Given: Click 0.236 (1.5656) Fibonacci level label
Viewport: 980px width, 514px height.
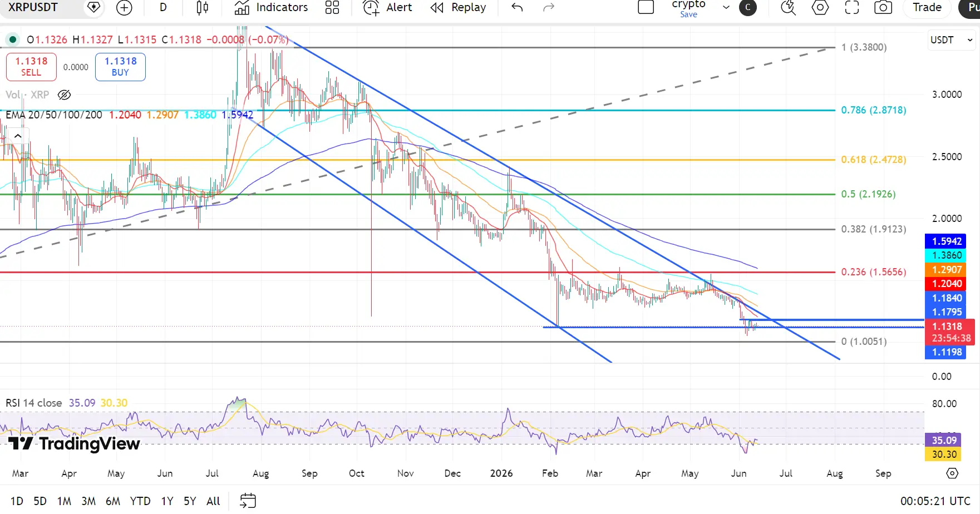Looking at the screenshot, I should pos(874,272).
